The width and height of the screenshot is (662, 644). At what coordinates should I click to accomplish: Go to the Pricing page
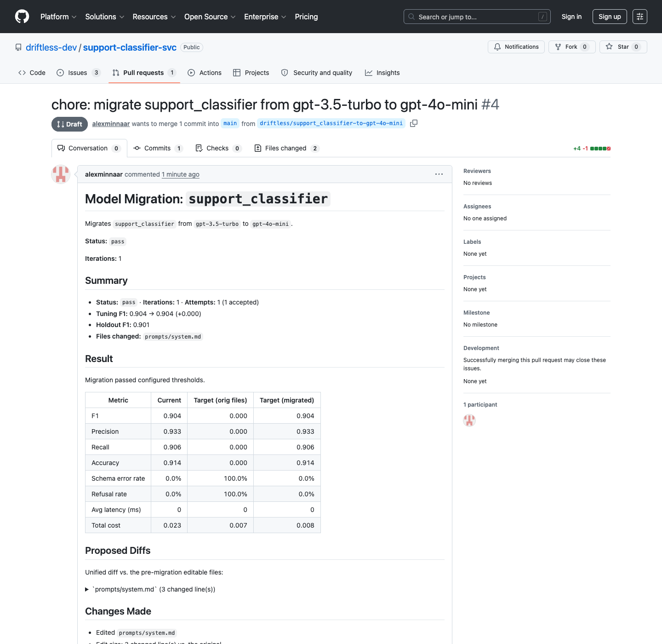click(x=306, y=17)
